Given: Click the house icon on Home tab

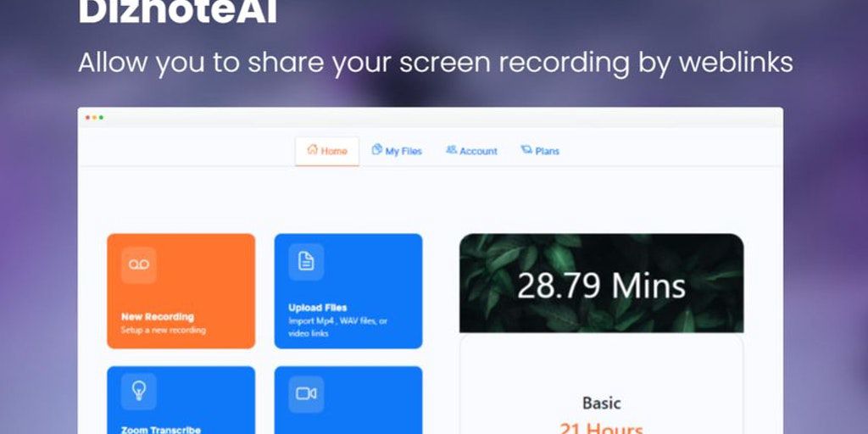Looking at the screenshot, I should click(x=313, y=150).
